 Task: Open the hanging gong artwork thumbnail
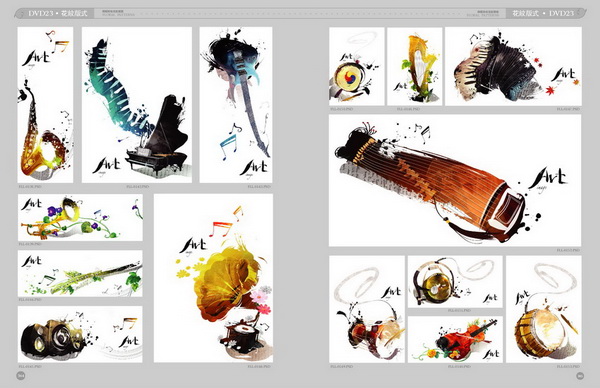click(455, 282)
